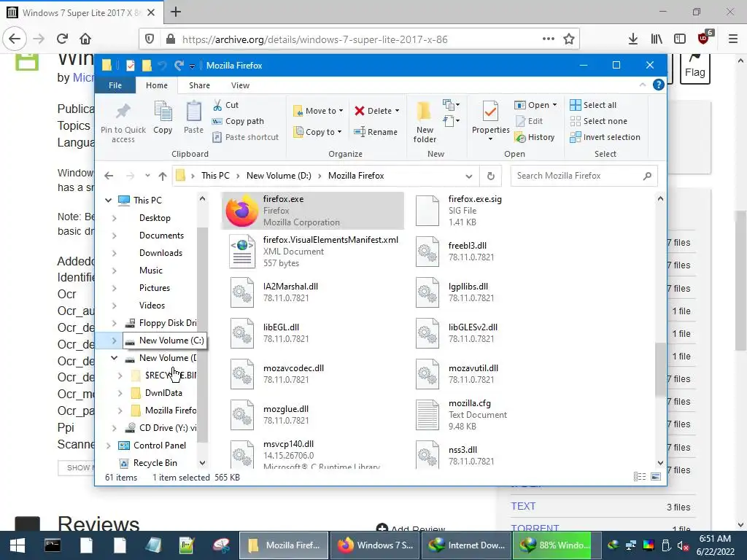
Task: Click the Search Mozilla Firefox box
Action: point(584,176)
